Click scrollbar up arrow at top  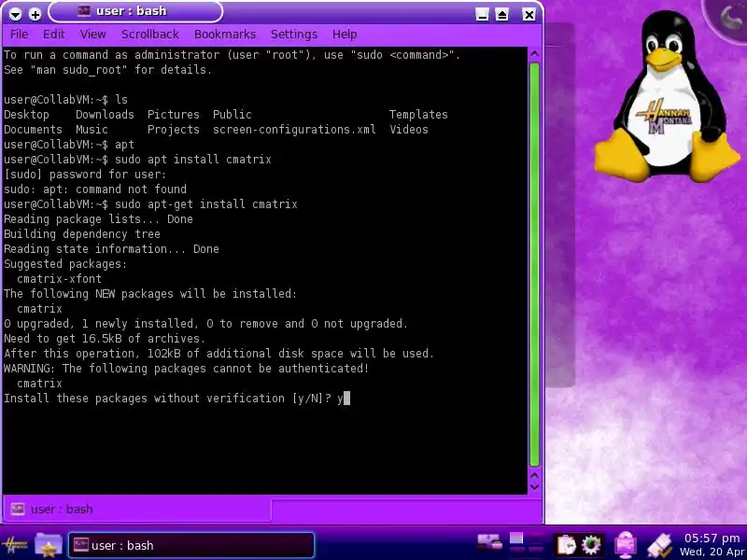tap(534, 54)
